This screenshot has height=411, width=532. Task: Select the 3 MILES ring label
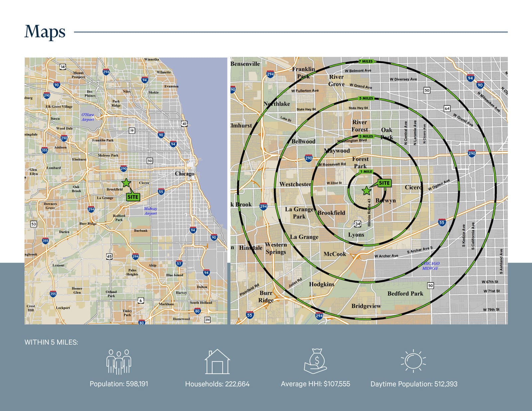click(366, 136)
